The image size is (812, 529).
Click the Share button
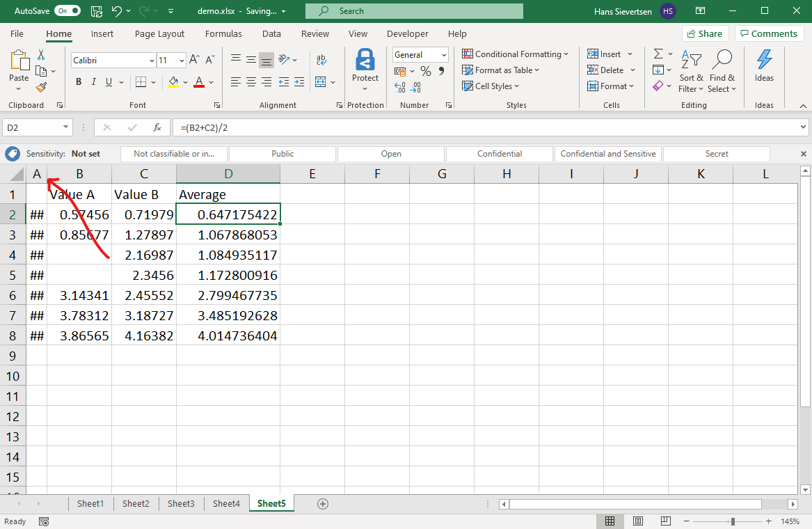(705, 33)
